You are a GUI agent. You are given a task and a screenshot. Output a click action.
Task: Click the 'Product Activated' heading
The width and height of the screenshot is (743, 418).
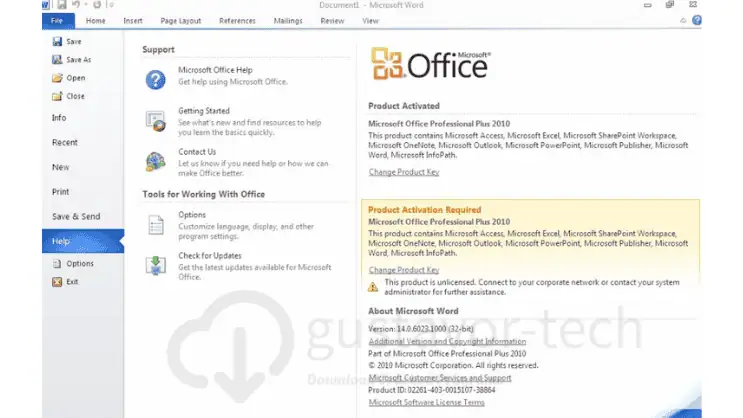tap(404, 106)
